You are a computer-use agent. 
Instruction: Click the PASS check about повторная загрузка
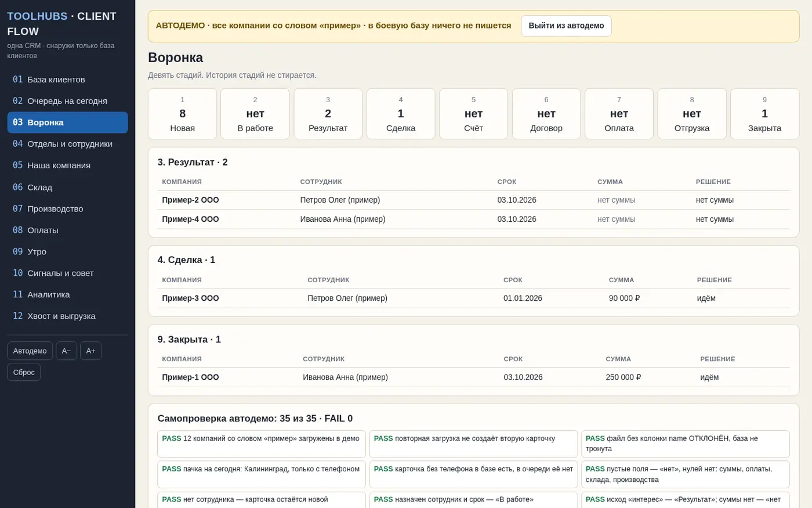[473, 444]
